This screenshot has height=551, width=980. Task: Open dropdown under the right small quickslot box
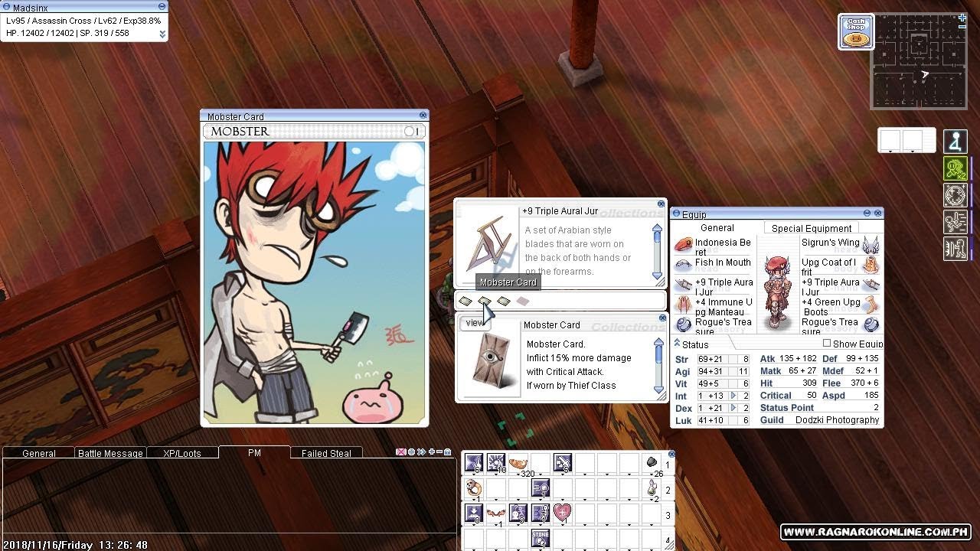click(913, 152)
